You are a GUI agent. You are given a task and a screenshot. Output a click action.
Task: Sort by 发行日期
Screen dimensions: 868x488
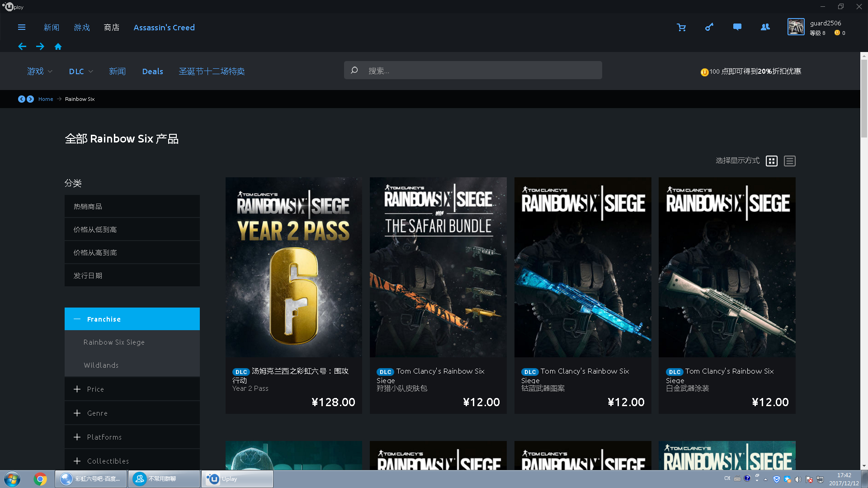[x=132, y=275]
